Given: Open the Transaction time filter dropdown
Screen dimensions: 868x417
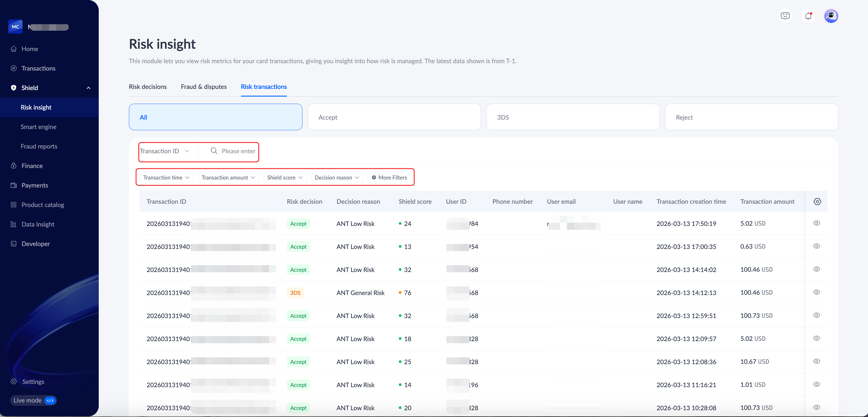Looking at the screenshot, I should pos(166,177).
